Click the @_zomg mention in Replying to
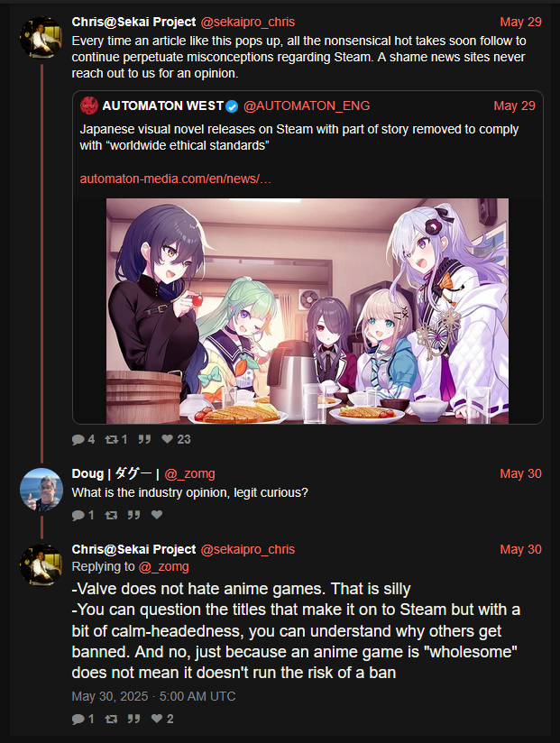The width and height of the screenshot is (560, 743). coord(163,567)
